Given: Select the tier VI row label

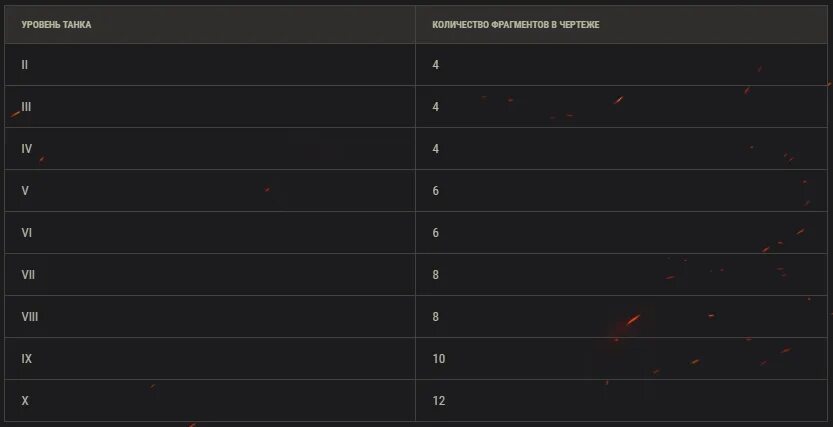Looking at the screenshot, I should [27, 233].
